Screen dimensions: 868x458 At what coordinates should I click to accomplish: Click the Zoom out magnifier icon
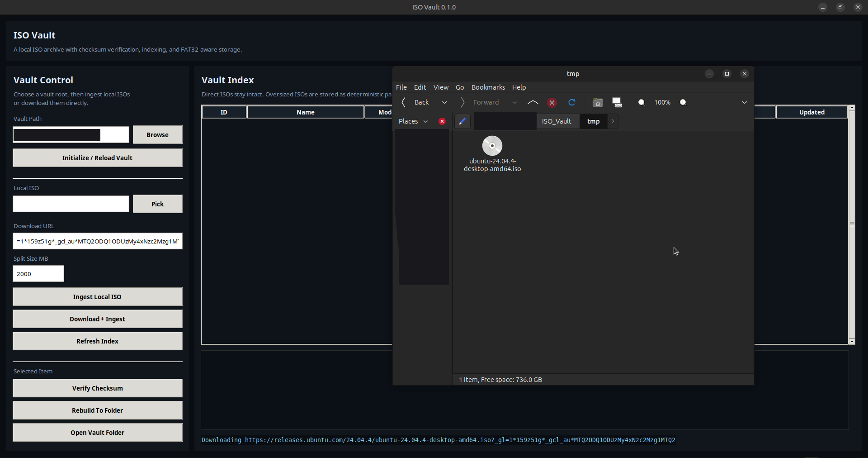click(x=642, y=102)
